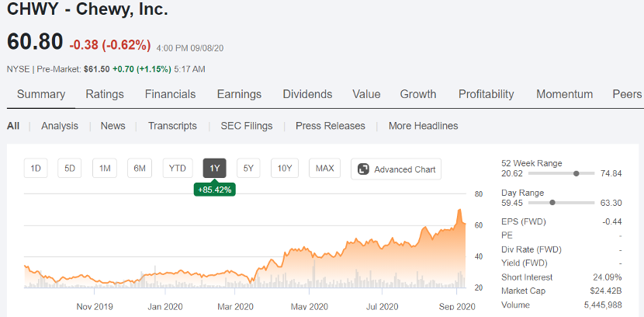
Task: Show SEC Filings headlines
Action: click(x=246, y=126)
